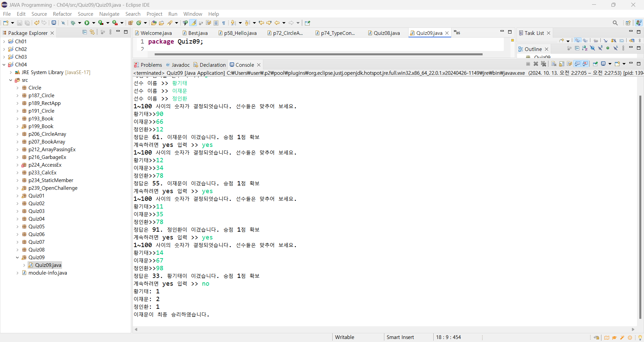
Task: Run the program with green Run button
Action: [x=87, y=23]
